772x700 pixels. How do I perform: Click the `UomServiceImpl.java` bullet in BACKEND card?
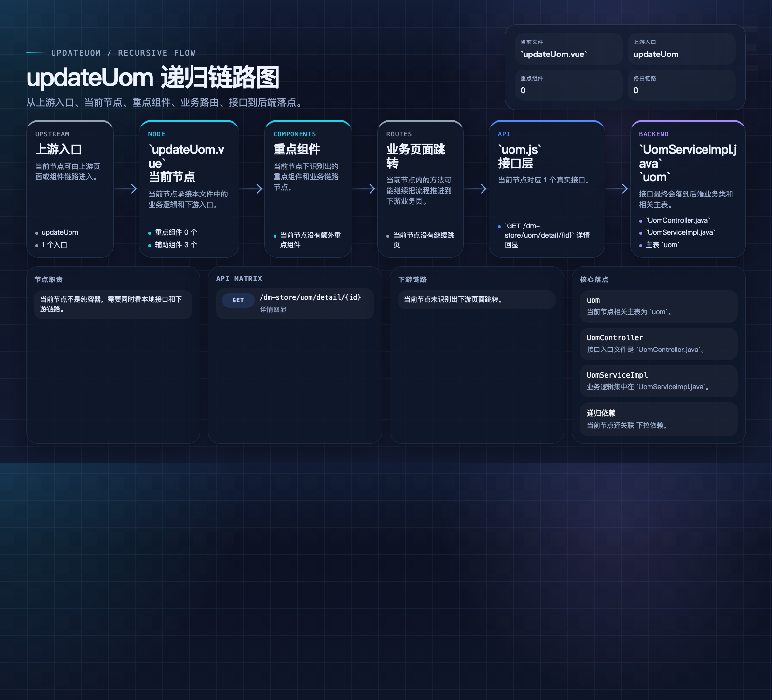pos(677,233)
